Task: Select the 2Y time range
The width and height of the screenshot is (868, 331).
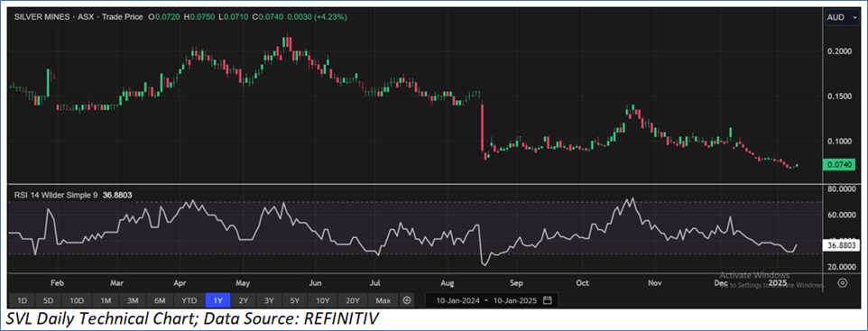Action: pos(244,300)
